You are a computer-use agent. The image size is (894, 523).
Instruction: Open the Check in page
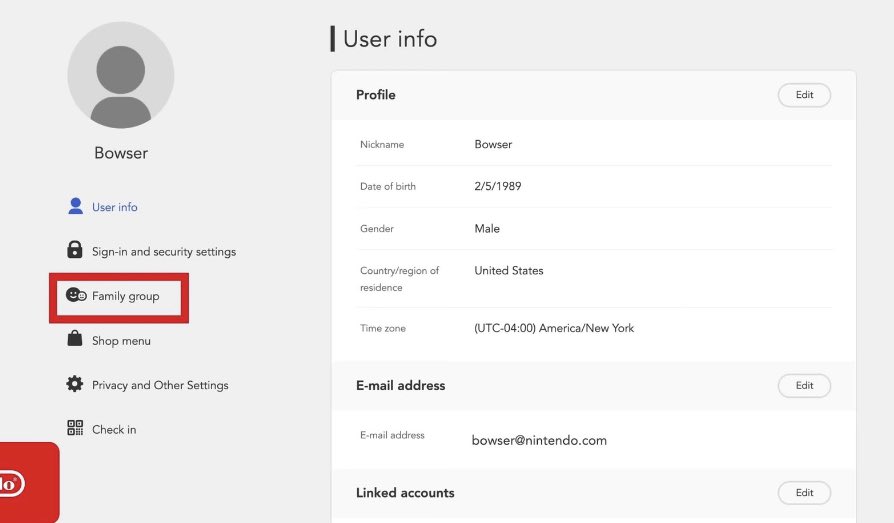pyautogui.click(x=114, y=429)
